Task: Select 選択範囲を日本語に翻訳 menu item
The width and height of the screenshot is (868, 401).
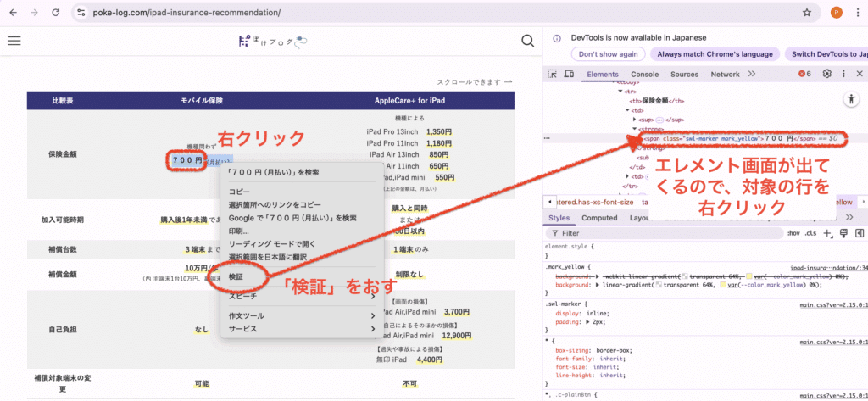Action: point(267,257)
